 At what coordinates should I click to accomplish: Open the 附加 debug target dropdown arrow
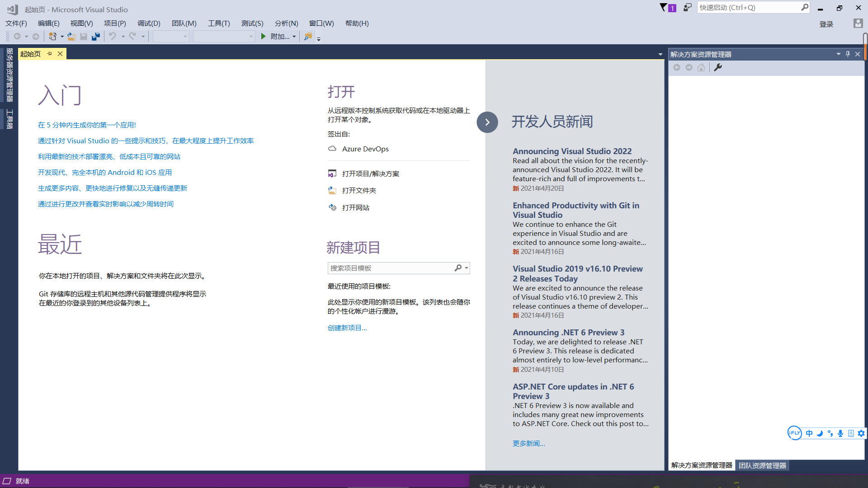(294, 37)
